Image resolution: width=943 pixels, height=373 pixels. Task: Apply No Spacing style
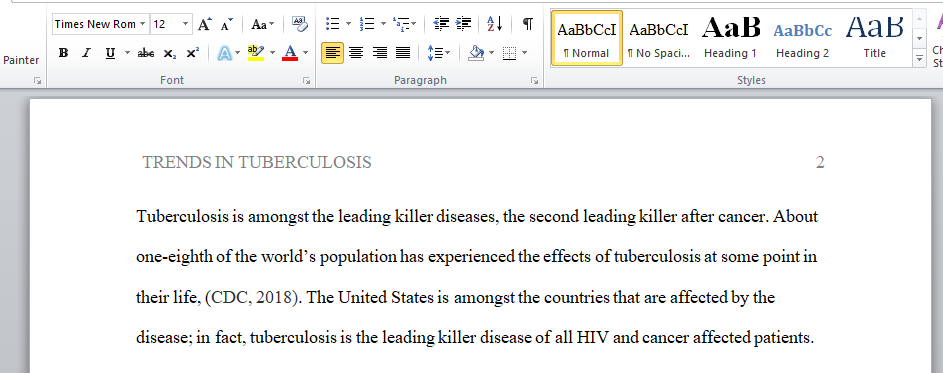659,38
